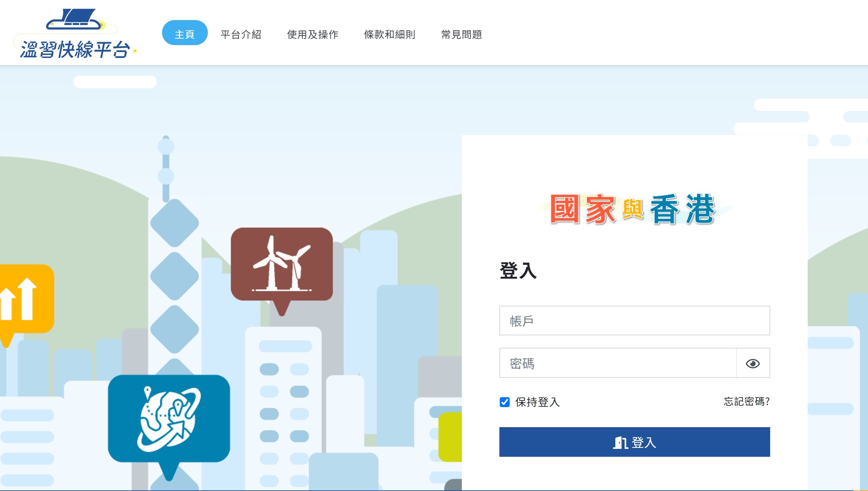
Task: Click the 登入 heading text
Action: pos(518,271)
